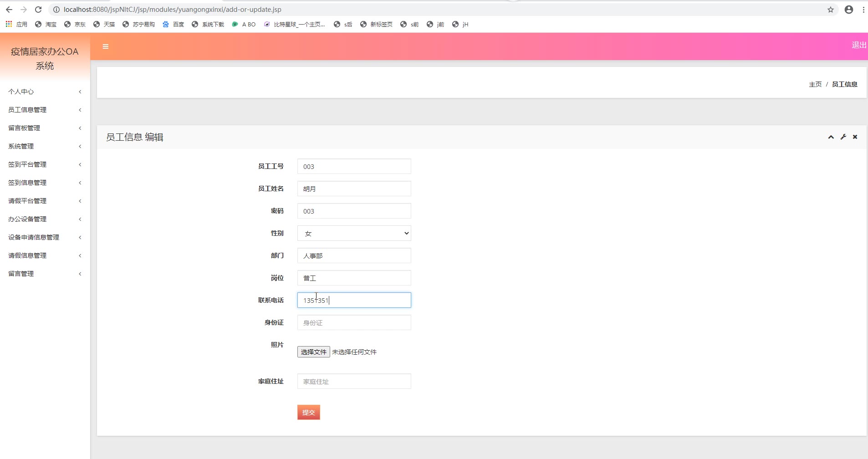Image resolution: width=868 pixels, height=459 pixels.
Task: Click the 员工信息 breadcrumb item
Action: [x=845, y=84]
